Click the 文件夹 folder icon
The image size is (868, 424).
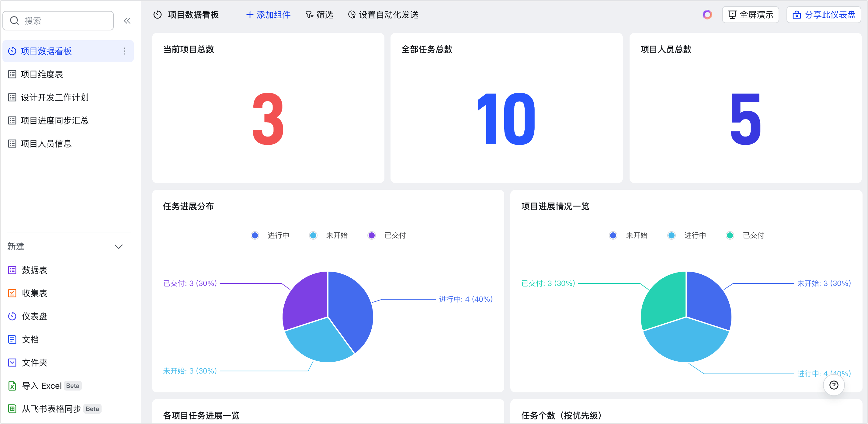(x=12, y=363)
